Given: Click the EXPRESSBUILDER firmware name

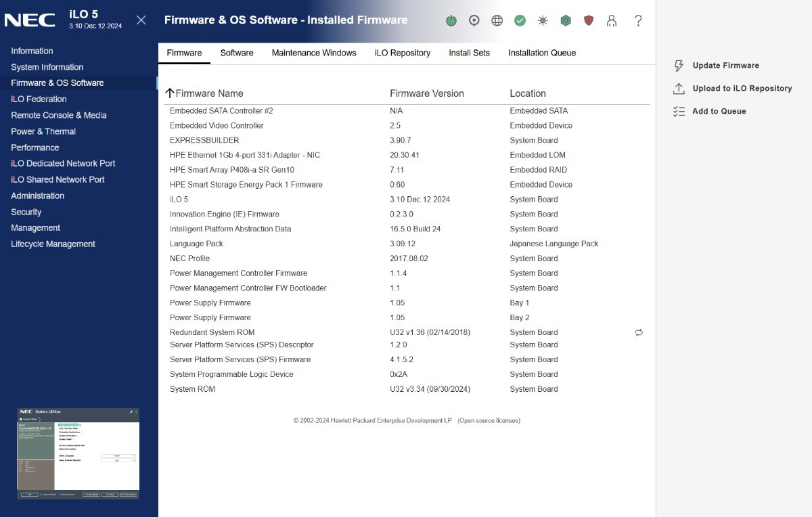Looking at the screenshot, I should tap(204, 141).
